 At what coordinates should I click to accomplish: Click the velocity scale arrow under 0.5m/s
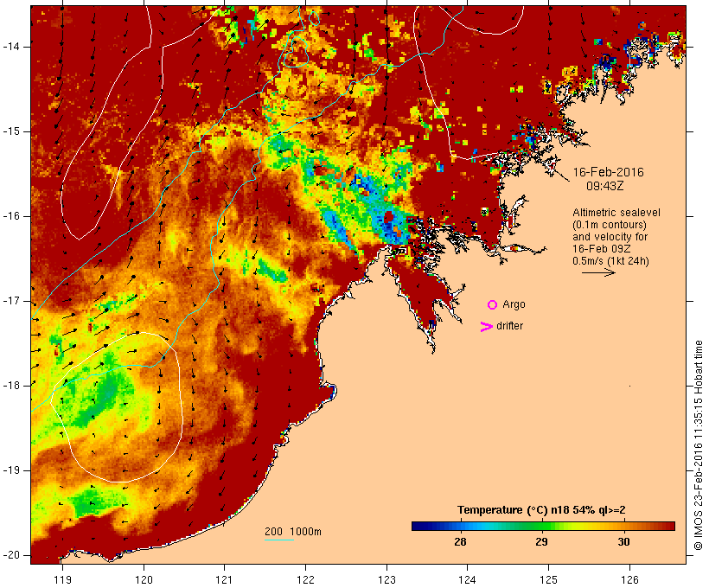598,272
